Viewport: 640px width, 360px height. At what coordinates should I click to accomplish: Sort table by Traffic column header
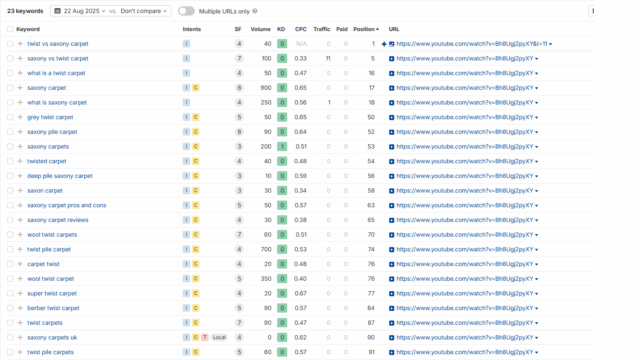[322, 29]
